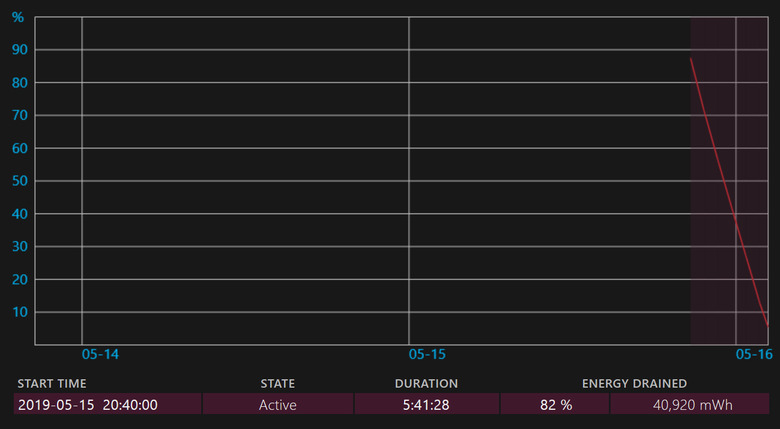Click the 05-15 date axis label
The height and width of the screenshot is (429, 780).
(427, 354)
